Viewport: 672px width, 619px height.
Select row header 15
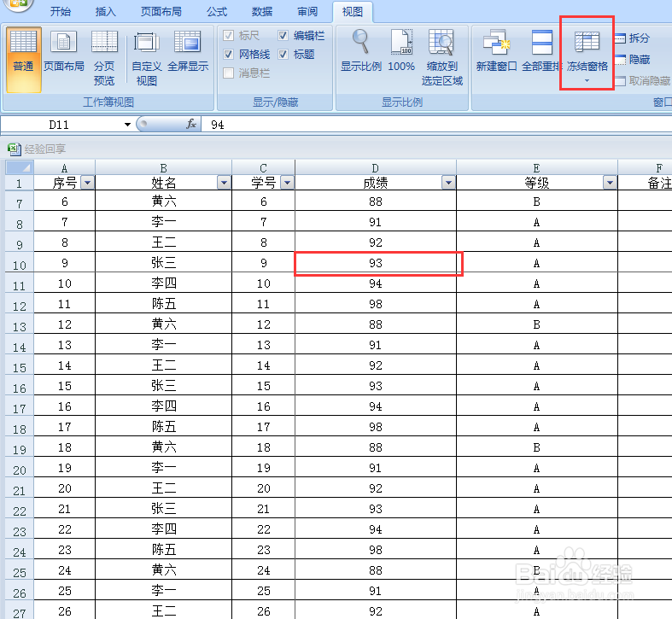pos(20,365)
